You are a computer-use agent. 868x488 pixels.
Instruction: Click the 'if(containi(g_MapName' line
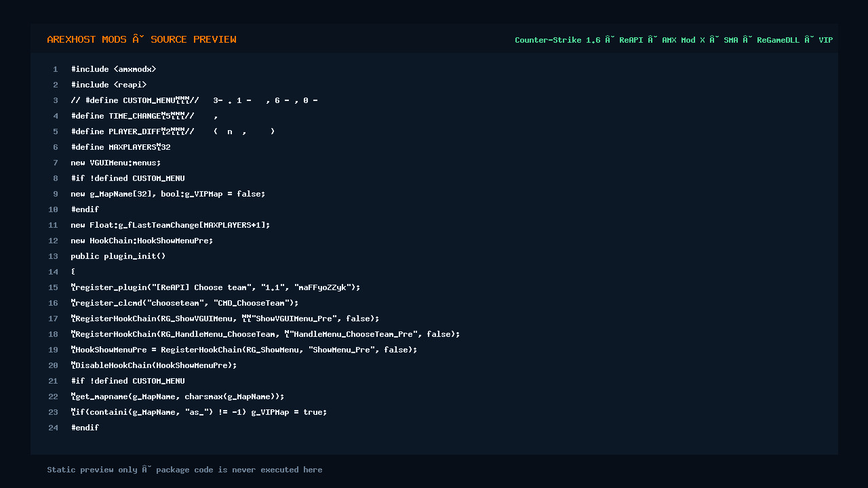(x=199, y=412)
